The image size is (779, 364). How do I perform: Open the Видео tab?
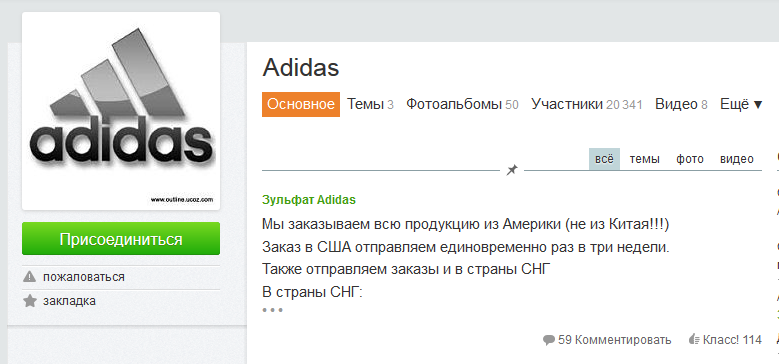pos(681,104)
